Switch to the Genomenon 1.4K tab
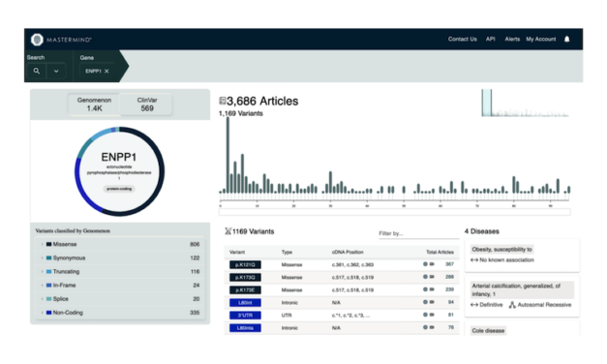The image size is (607, 364). tap(94, 105)
